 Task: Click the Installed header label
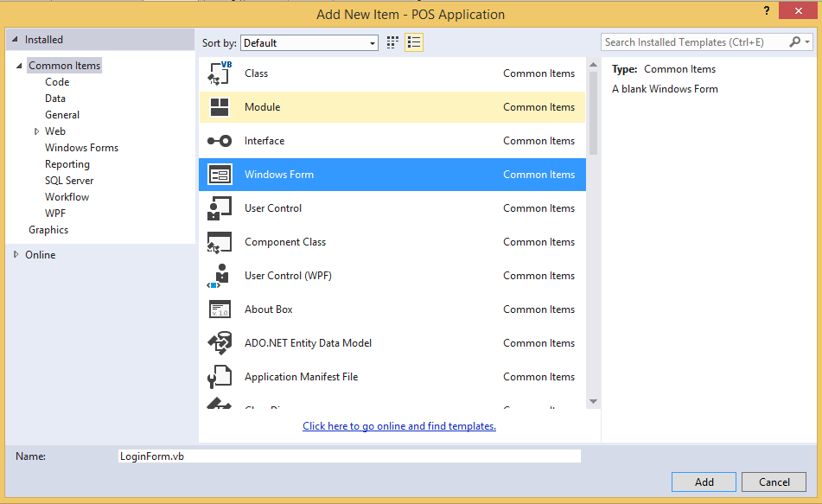[44, 40]
